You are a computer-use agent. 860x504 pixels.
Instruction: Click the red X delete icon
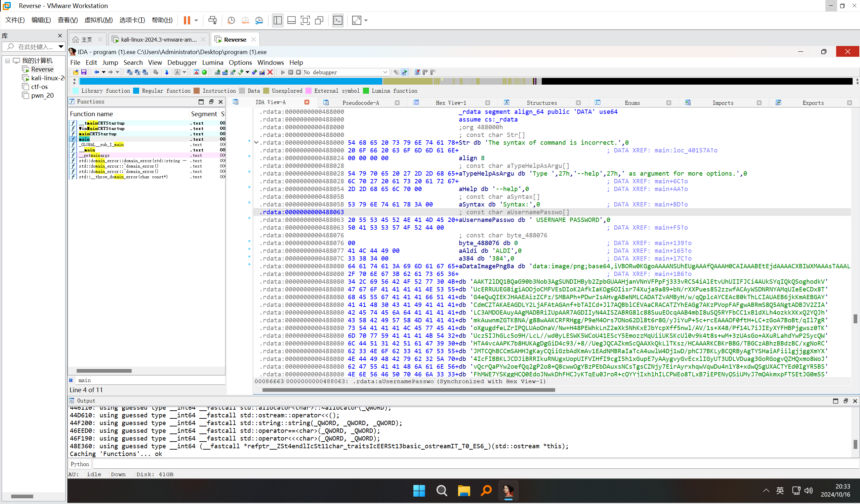coord(270,72)
